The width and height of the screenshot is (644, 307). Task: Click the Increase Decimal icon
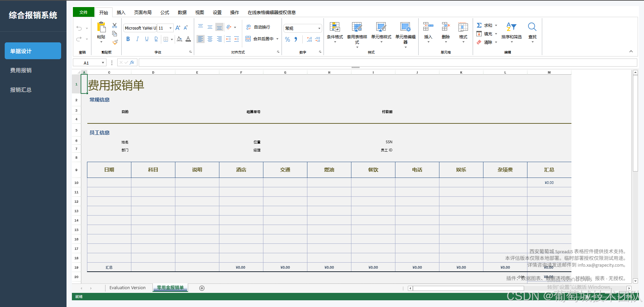tap(309, 39)
